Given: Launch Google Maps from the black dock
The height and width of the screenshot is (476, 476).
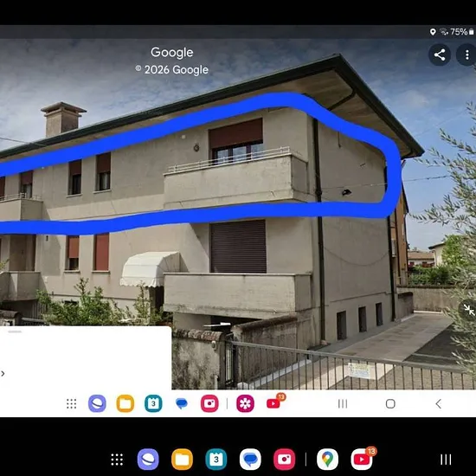Looking at the screenshot, I should [327, 460].
